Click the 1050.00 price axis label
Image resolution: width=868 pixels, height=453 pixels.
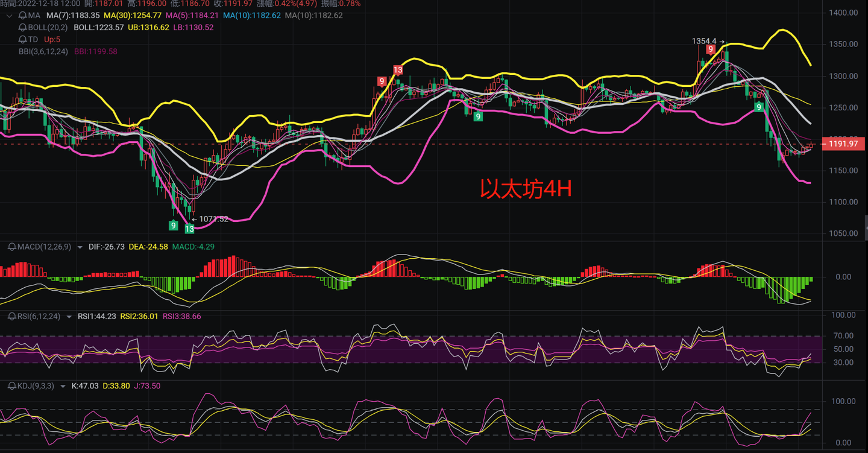(844, 233)
